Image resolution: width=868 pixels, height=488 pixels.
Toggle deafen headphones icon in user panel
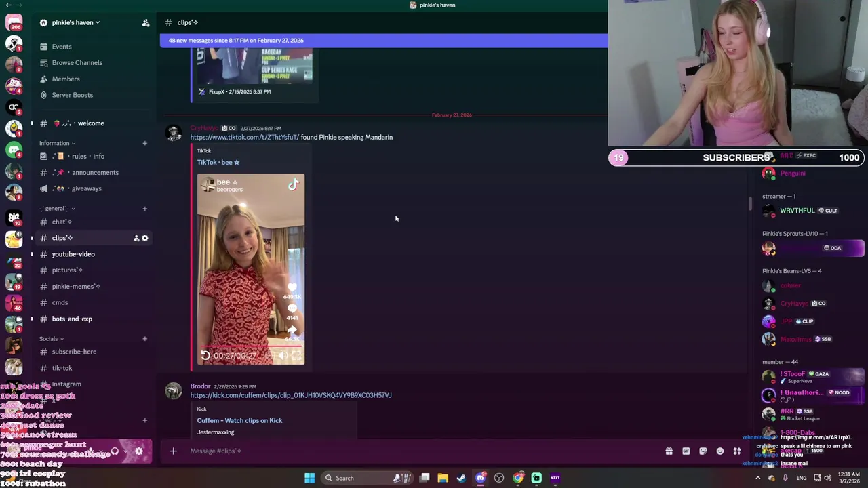coord(115,451)
